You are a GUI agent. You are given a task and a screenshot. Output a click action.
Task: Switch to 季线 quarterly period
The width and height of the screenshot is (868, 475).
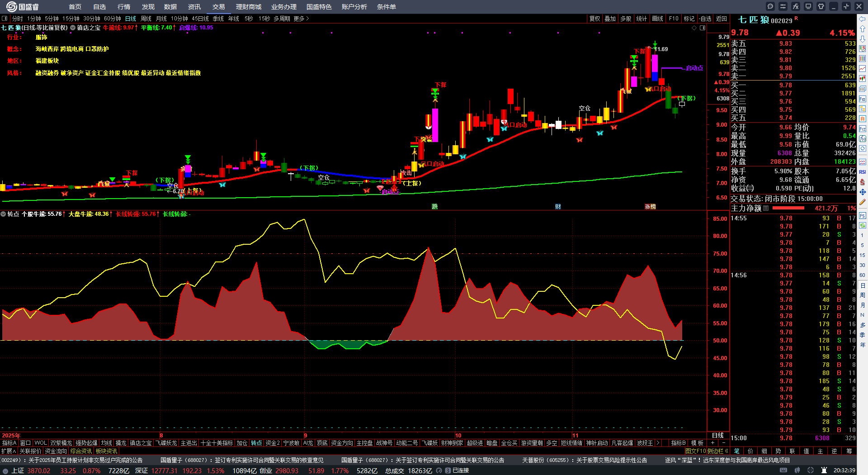218,19
